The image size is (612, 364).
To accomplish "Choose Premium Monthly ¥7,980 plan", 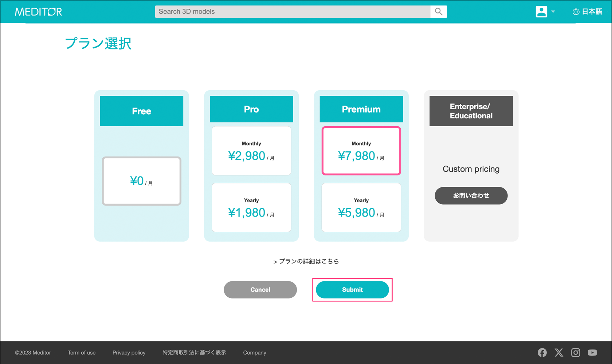I will [361, 151].
